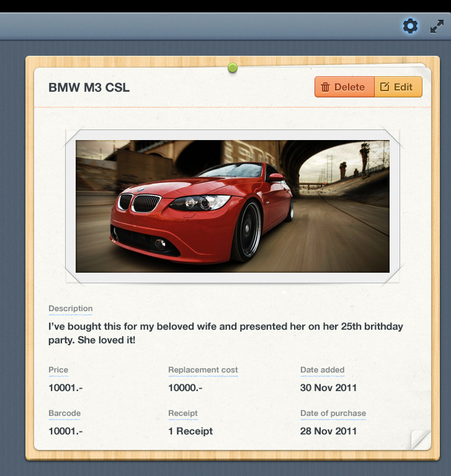Screen dimensions: 451x476
Task: Open the 1 Receipt entry
Action: point(190,431)
